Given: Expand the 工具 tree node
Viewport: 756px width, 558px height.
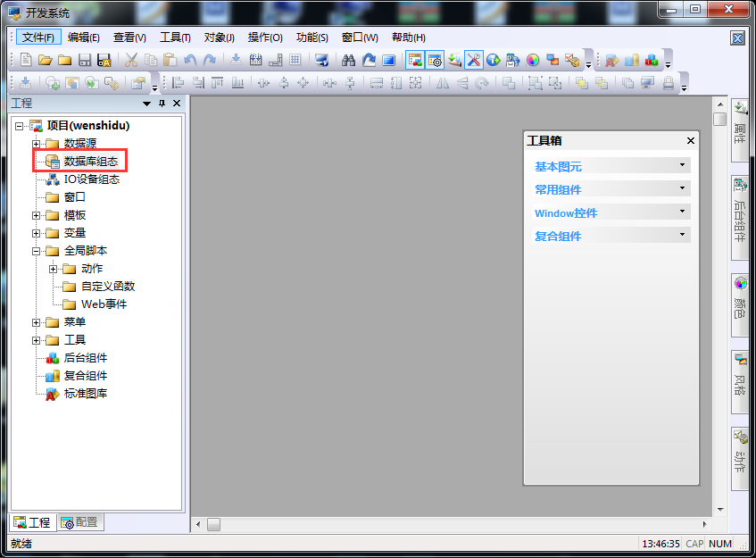Looking at the screenshot, I should pyautogui.click(x=37, y=340).
